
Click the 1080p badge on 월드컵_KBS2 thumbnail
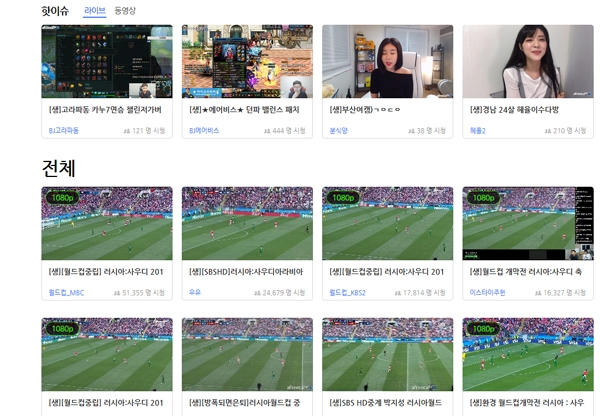pos(343,198)
